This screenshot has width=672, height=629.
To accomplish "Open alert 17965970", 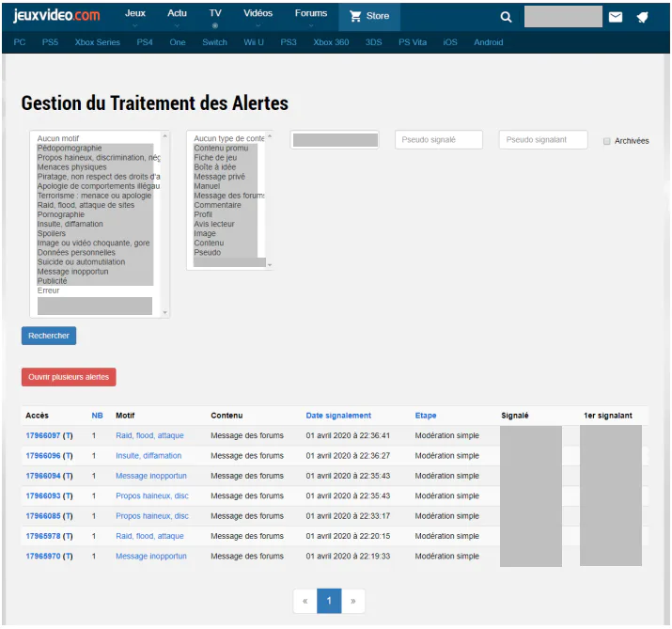I will tap(43, 556).
